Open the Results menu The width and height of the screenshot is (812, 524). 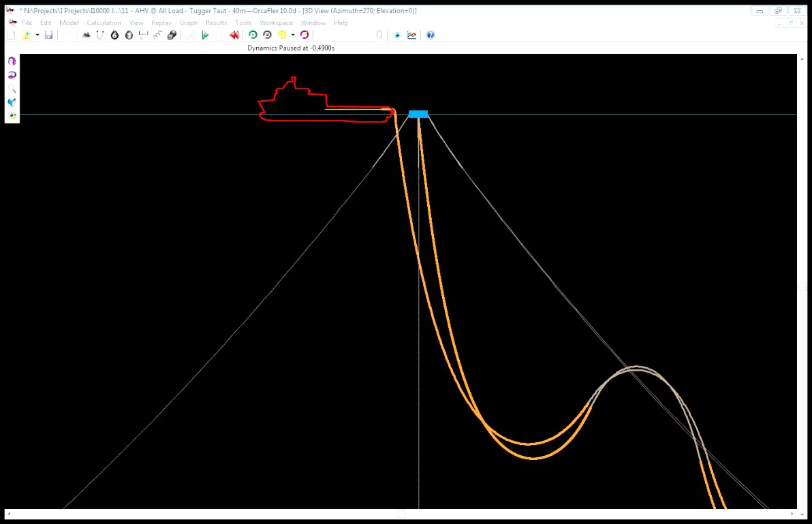(216, 22)
